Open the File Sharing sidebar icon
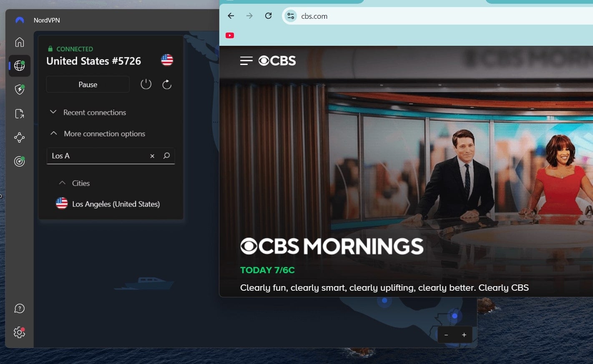This screenshot has height=364, width=593. click(x=19, y=113)
